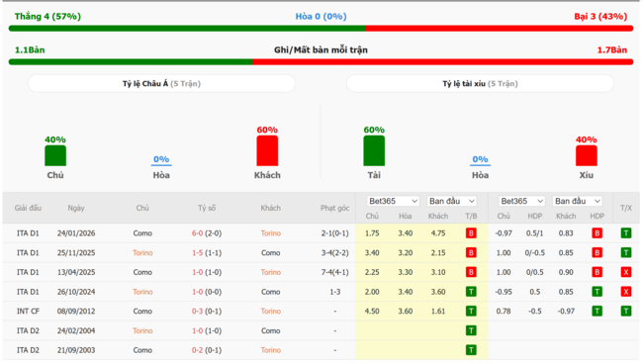Open Torino link in 08/09/2012 row
Image resolution: width=643 pixels, height=364 pixels.
[271, 312]
